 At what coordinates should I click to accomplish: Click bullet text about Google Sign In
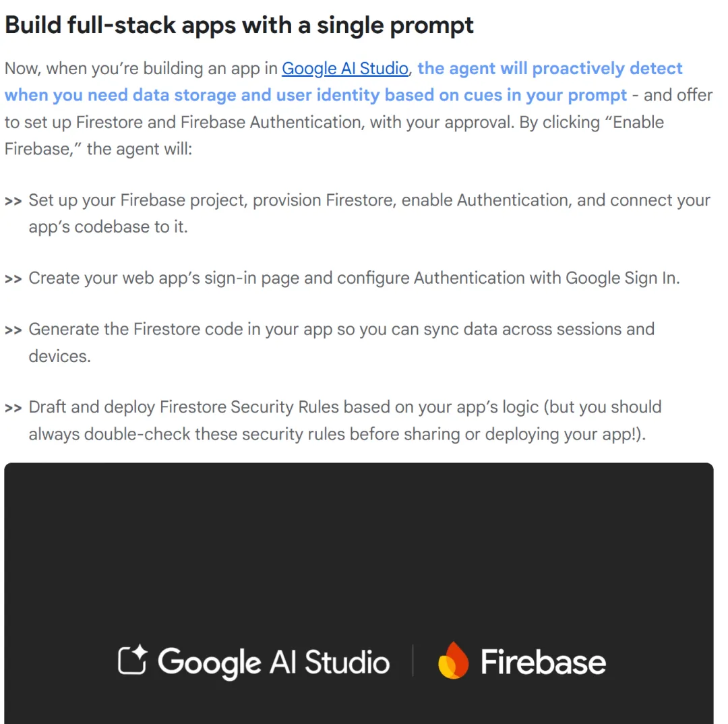coord(355,278)
